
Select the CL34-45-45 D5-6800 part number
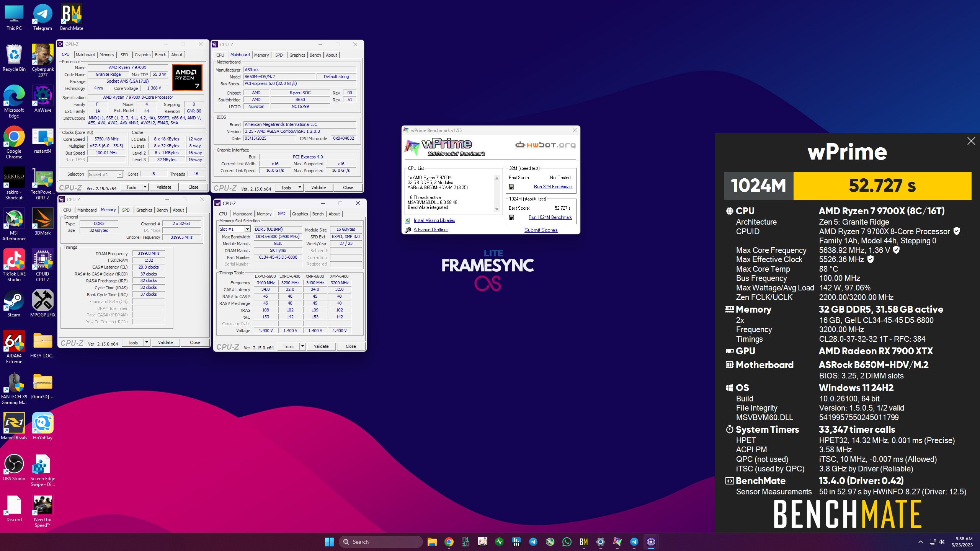tap(278, 257)
